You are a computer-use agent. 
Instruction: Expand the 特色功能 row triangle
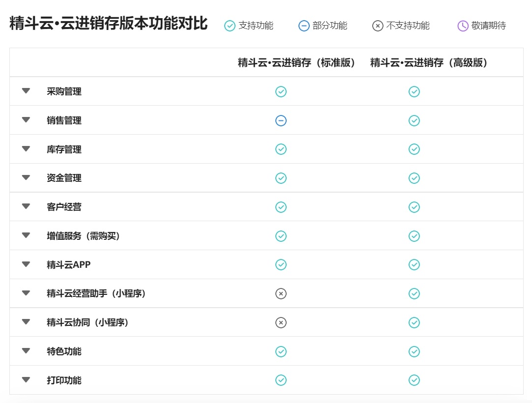26,351
